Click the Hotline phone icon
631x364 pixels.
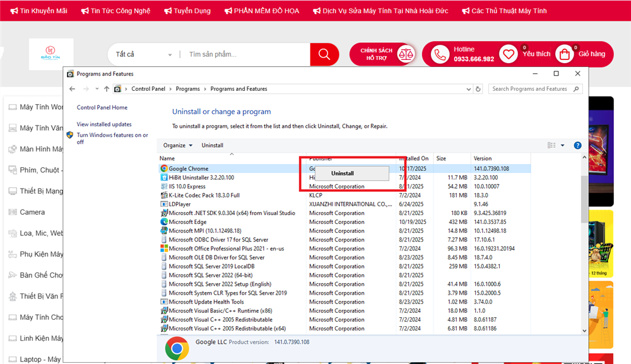click(439, 54)
